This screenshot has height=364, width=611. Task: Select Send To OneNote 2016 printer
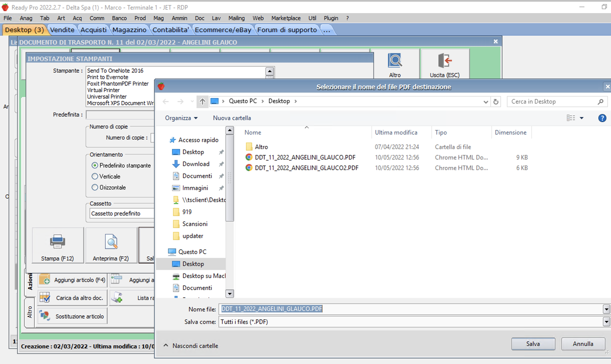pyautogui.click(x=115, y=70)
